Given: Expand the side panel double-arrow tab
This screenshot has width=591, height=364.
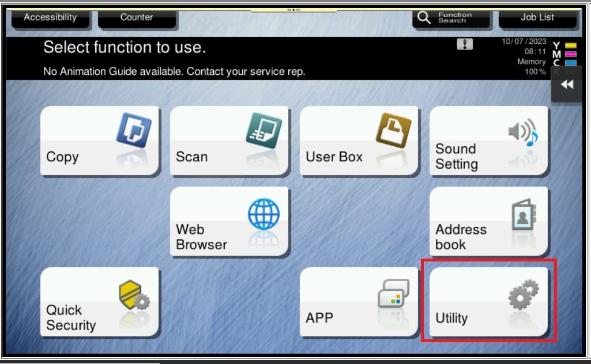Looking at the screenshot, I should pyautogui.click(x=567, y=85).
